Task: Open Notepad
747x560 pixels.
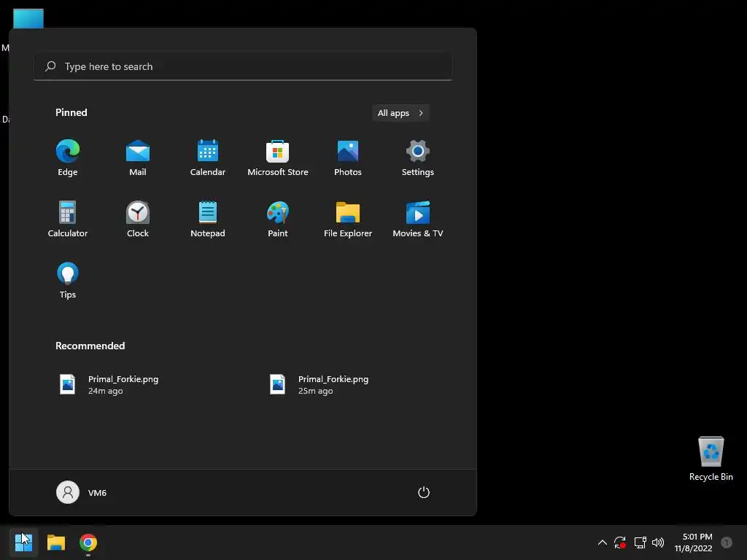Action: tap(208, 219)
